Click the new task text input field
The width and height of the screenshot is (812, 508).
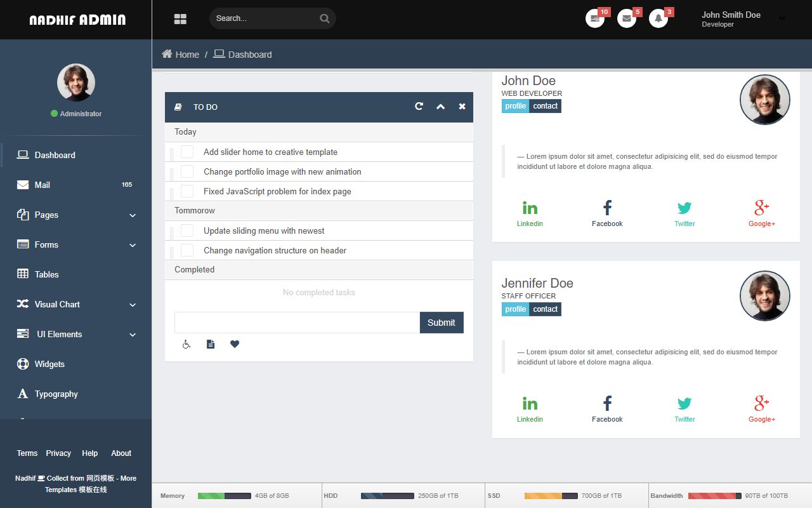coord(297,323)
